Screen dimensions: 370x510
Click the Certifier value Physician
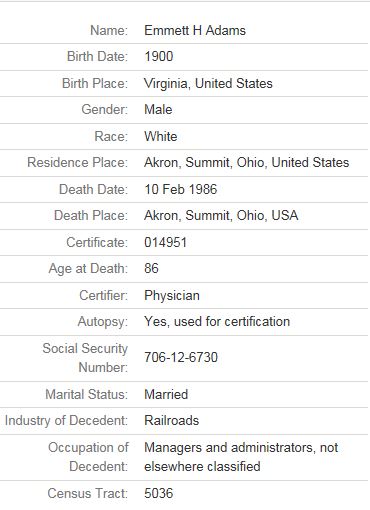point(172,296)
